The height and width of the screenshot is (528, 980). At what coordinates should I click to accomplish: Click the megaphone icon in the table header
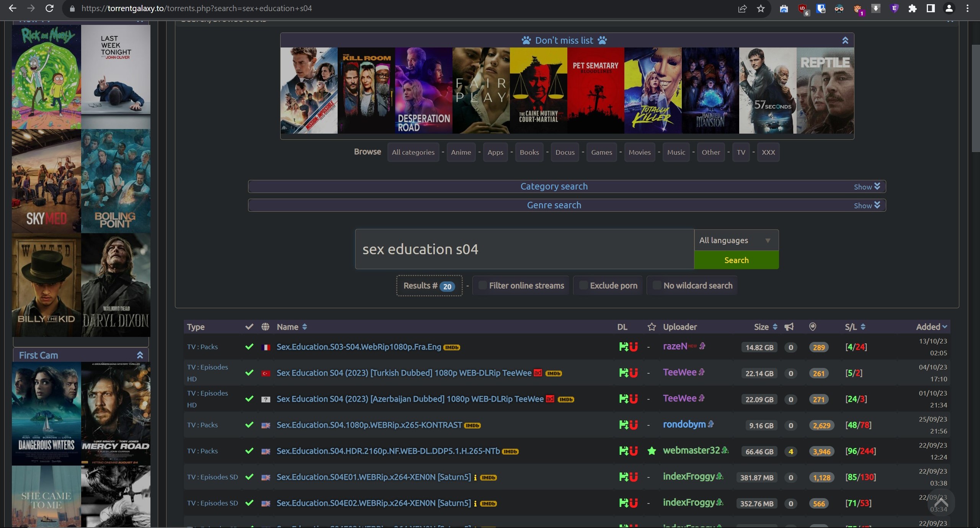[789, 327]
